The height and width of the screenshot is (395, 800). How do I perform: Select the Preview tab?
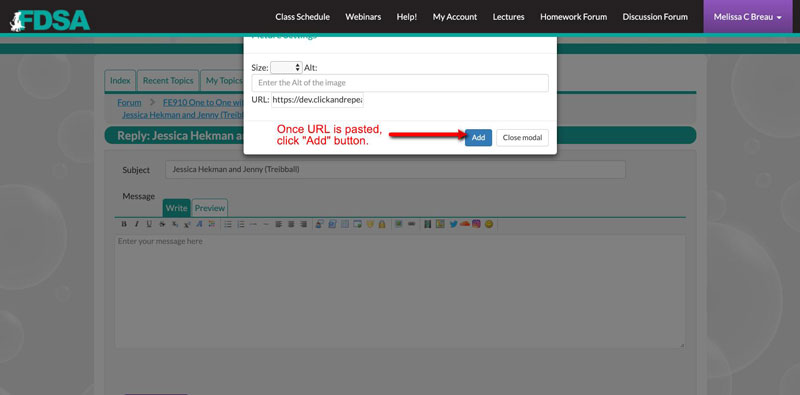point(210,208)
